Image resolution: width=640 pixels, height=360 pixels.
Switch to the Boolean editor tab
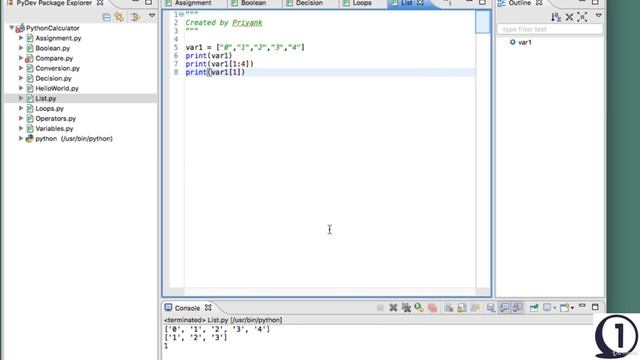click(x=253, y=3)
